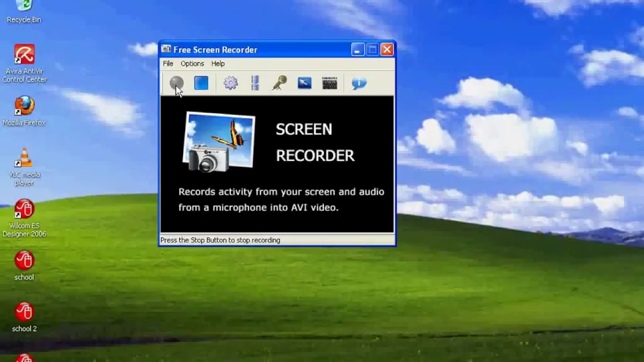Image resolution: width=644 pixels, height=362 pixels.
Task: Click the "Free Screen Recorder" window title text
Action: [x=215, y=50]
